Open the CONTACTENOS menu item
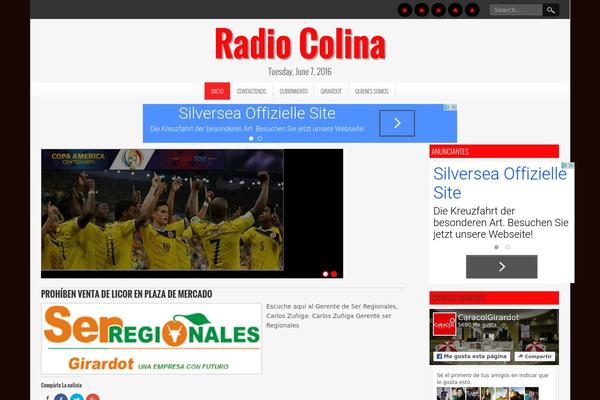Image resolution: width=600 pixels, height=400 pixels. (251, 91)
